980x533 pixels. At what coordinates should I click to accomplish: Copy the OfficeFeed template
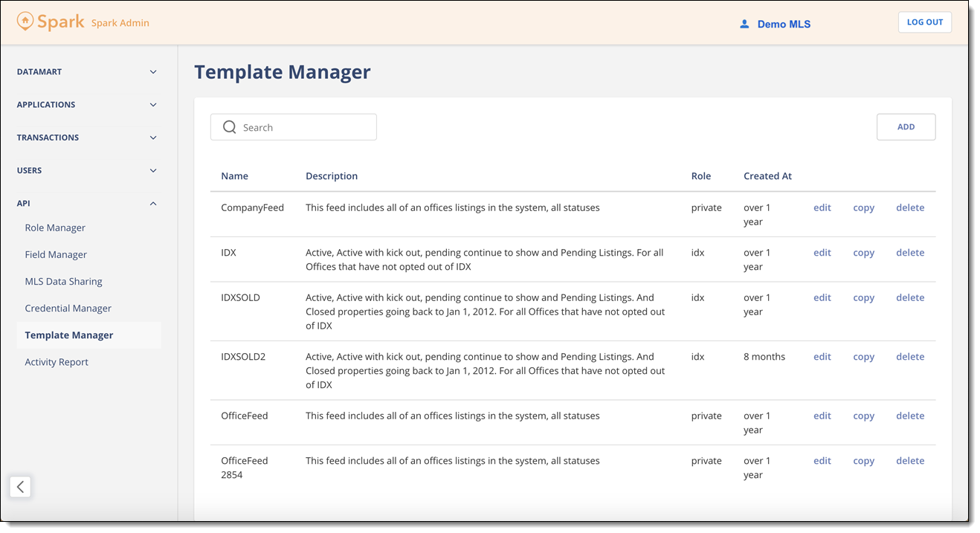click(x=863, y=416)
